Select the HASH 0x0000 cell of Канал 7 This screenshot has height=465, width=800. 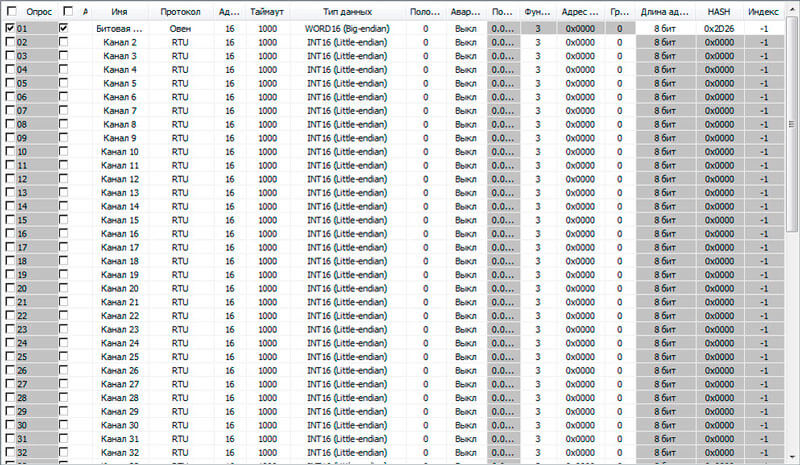(719, 111)
